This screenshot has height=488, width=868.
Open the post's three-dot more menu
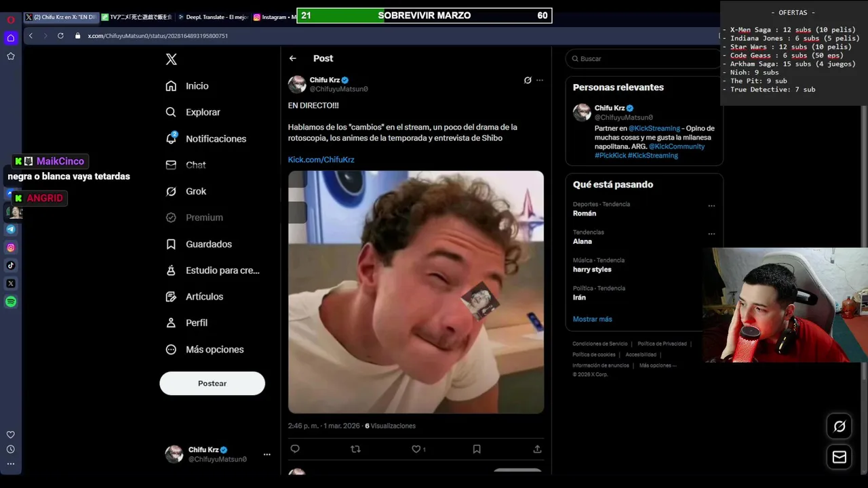[540, 80]
